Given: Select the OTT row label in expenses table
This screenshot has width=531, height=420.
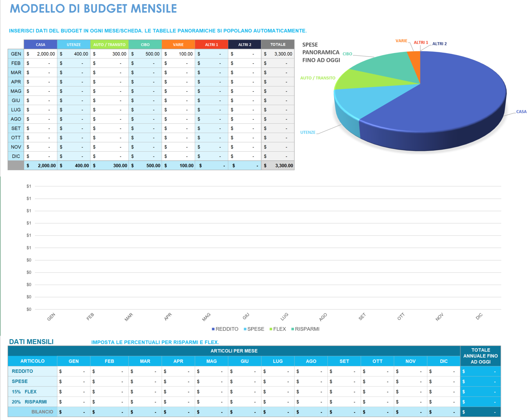Looking at the screenshot, I should (16, 138).
